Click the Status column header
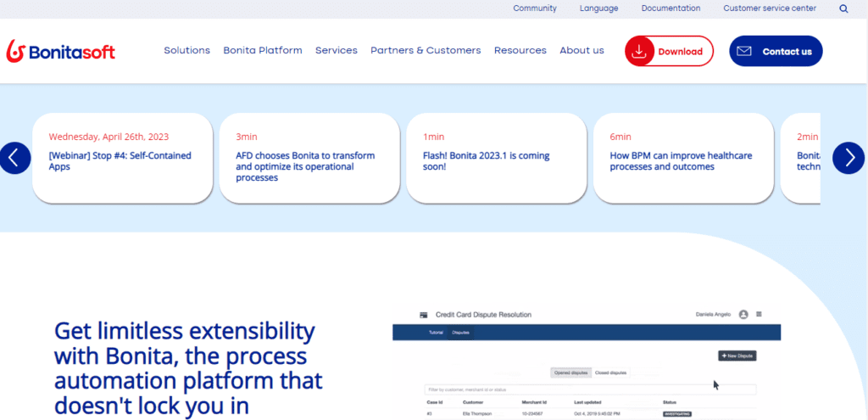 (670, 402)
